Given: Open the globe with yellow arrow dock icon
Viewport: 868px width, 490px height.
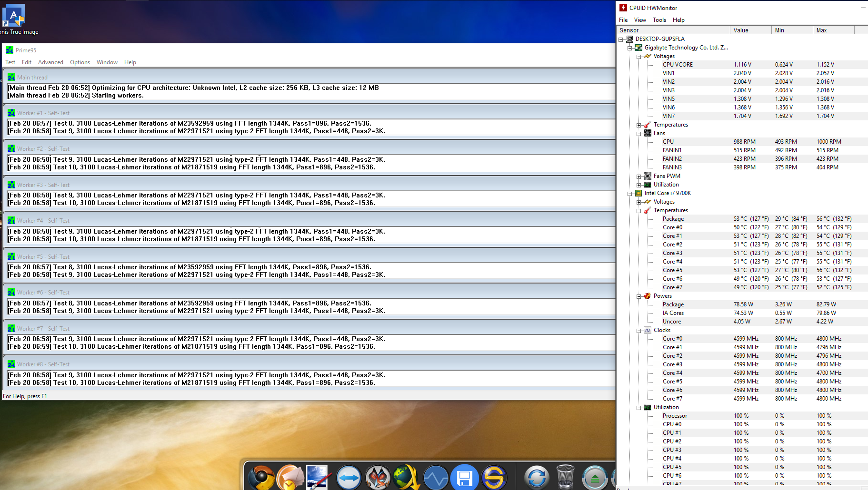Looking at the screenshot, I should (407, 477).
